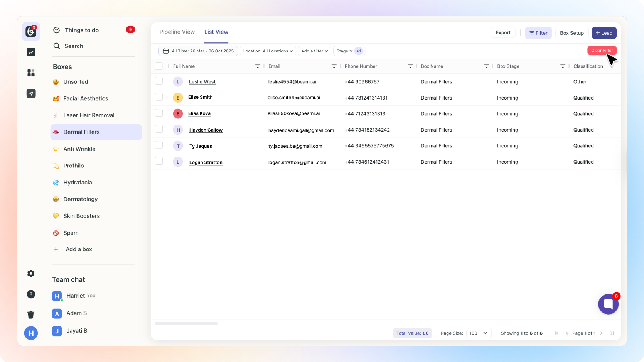The image size is (644, 362).
Task: Open the All Time date range picker
Action: tap(198, 51)
